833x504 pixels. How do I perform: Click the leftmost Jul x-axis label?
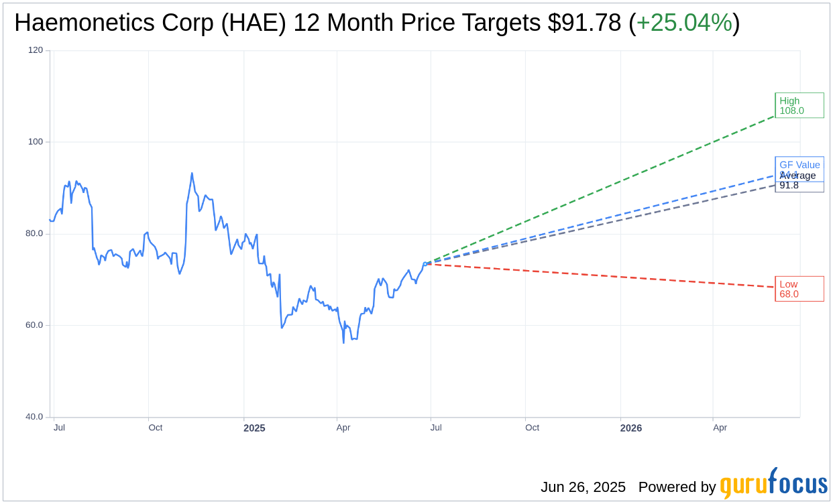coord(59,428)
